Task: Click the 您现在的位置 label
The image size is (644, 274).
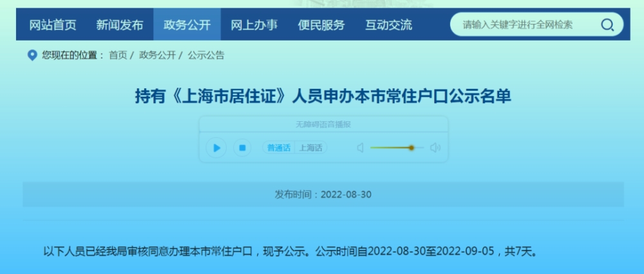Action: (x=73, y=55)
